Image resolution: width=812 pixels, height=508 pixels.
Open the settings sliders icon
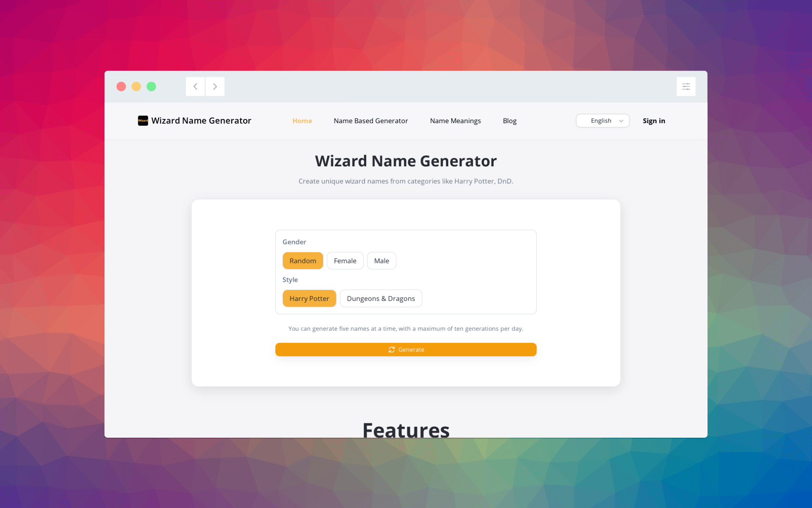coord(686,86)
